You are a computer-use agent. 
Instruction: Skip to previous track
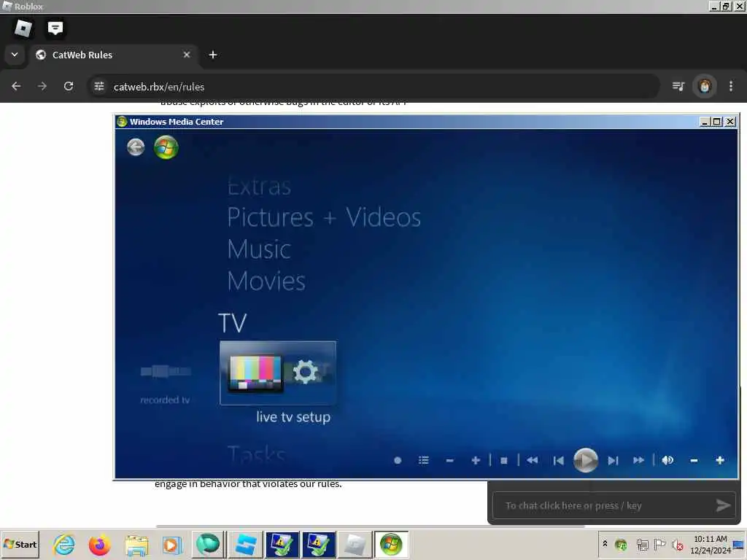(x=558, y=461)
